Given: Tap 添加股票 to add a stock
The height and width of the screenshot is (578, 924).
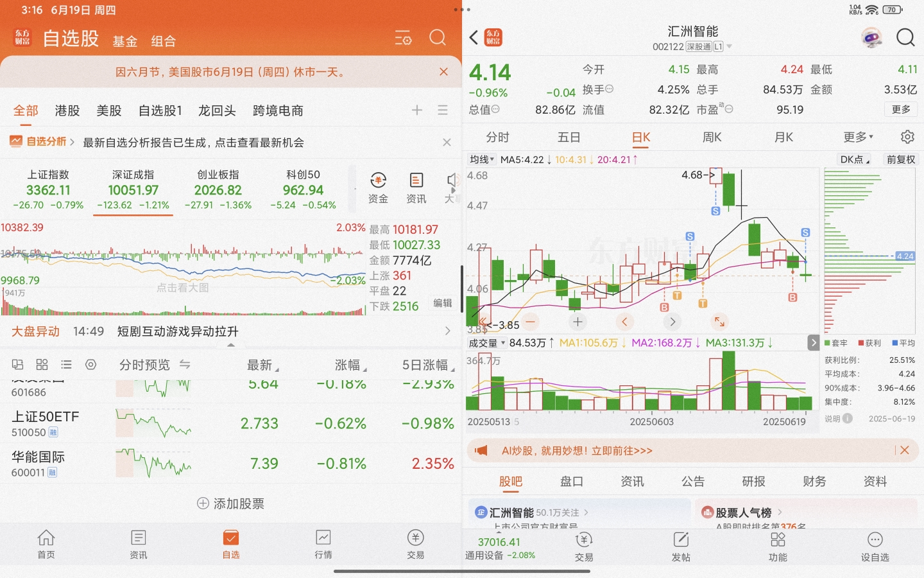Looking at the screenshot, I should [231, 504].
